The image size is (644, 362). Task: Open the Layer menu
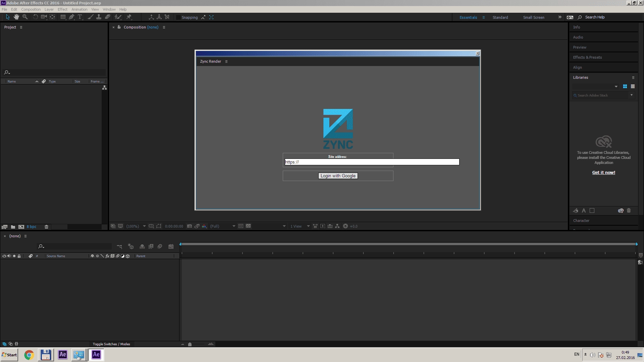(x=49, y=9)
